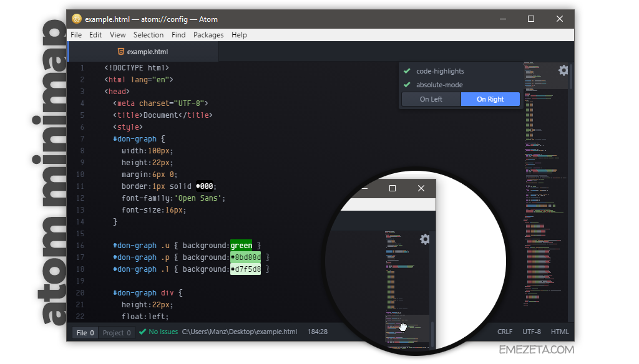
Task: Click the No Issues status label
Action: point(163,332)
